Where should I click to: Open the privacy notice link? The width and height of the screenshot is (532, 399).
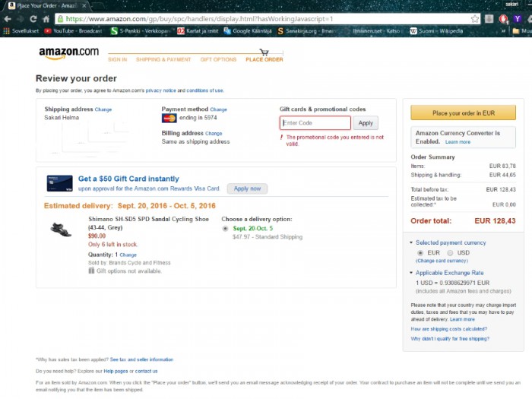pyautogui.click(x=161, y=90)
